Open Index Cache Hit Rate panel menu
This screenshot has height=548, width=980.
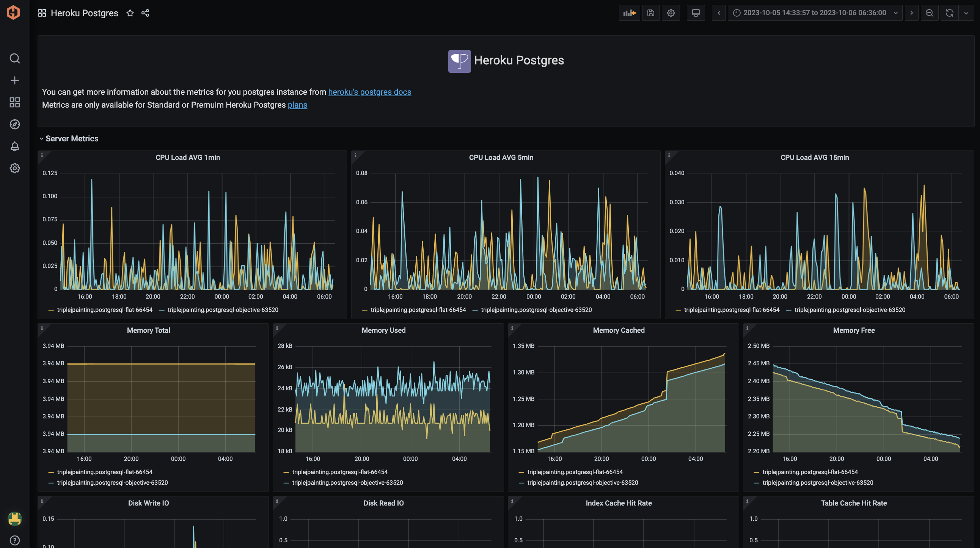click(x=619, y=503)
